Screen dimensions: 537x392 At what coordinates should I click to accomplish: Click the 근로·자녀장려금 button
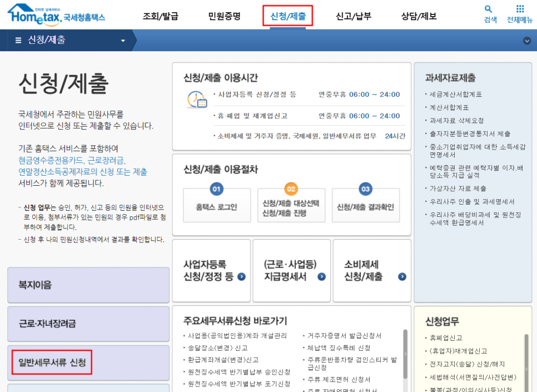tap(88, 324)
